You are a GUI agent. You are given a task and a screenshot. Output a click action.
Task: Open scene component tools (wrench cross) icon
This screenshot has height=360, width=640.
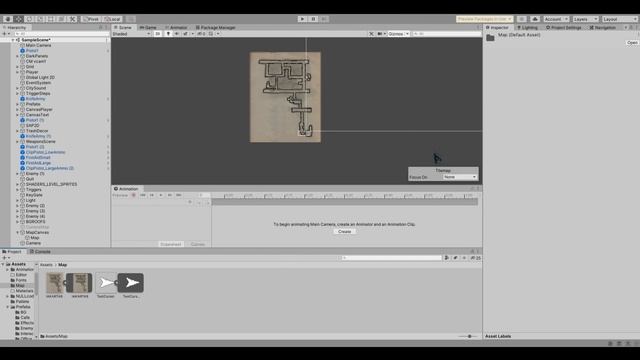pyautogui.click(x=371, y=34)
